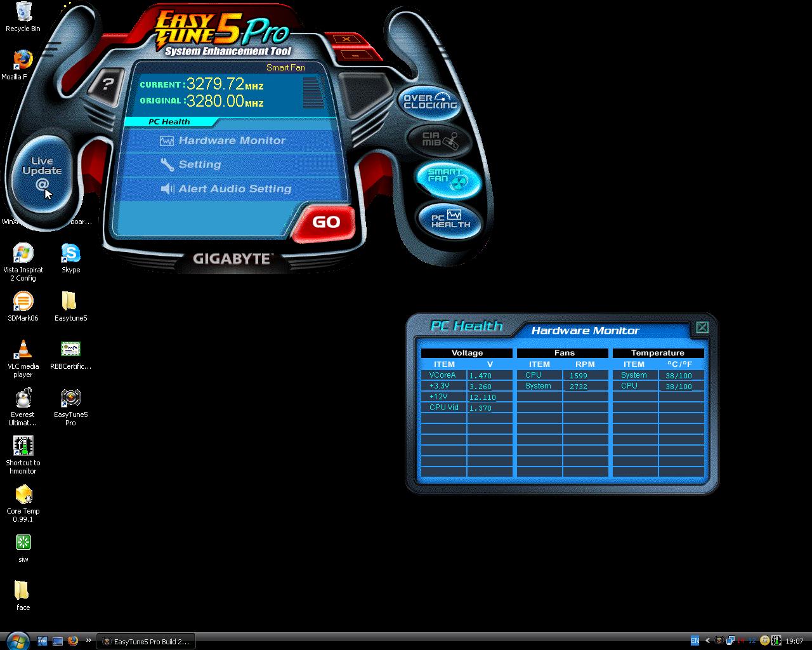Click the PC Health section tab
Viewport: 812px width, 650px height.
(x=169, y=121)
